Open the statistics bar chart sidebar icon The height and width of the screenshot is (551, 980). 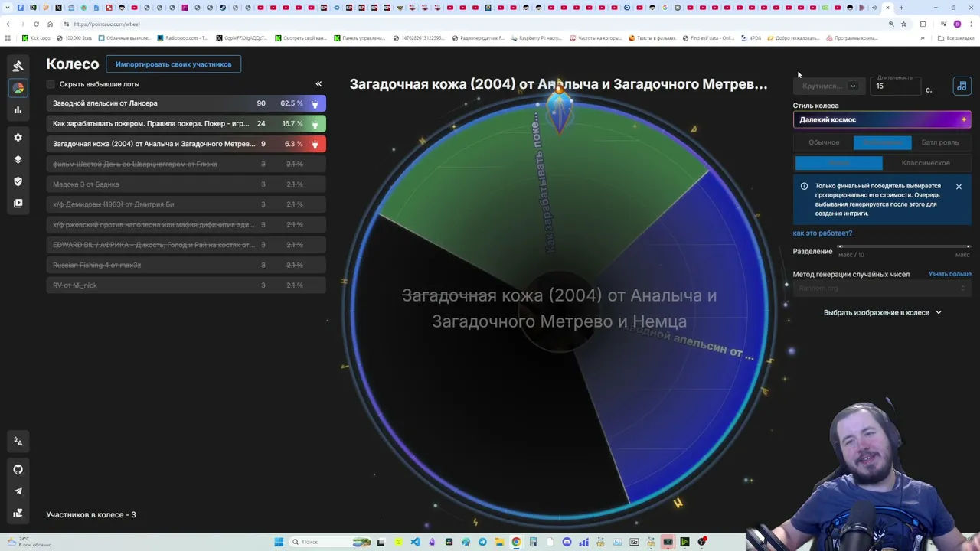[x=18, y=110]
